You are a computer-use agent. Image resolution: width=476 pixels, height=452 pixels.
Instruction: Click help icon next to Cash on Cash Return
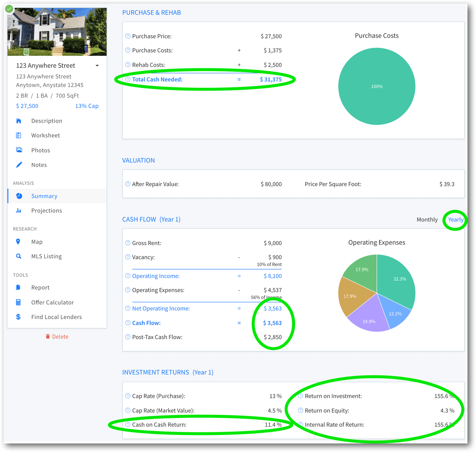pyautogui.click(x=128, y=425)
